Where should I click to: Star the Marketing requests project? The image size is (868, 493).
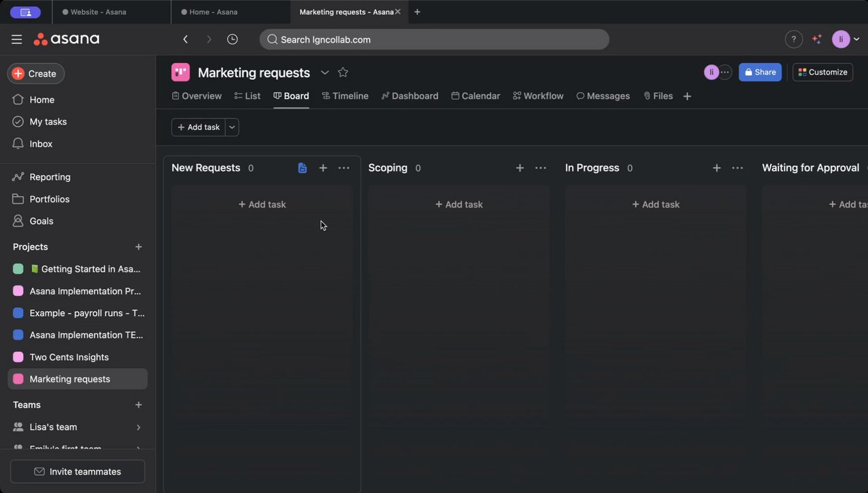(343, 73)
